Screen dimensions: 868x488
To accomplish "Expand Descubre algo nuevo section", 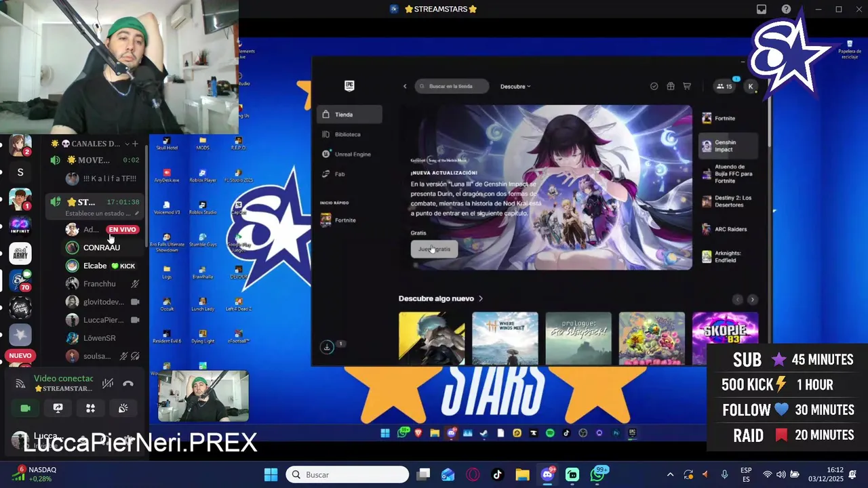I will pyautogui.click(x=441, y=298).
